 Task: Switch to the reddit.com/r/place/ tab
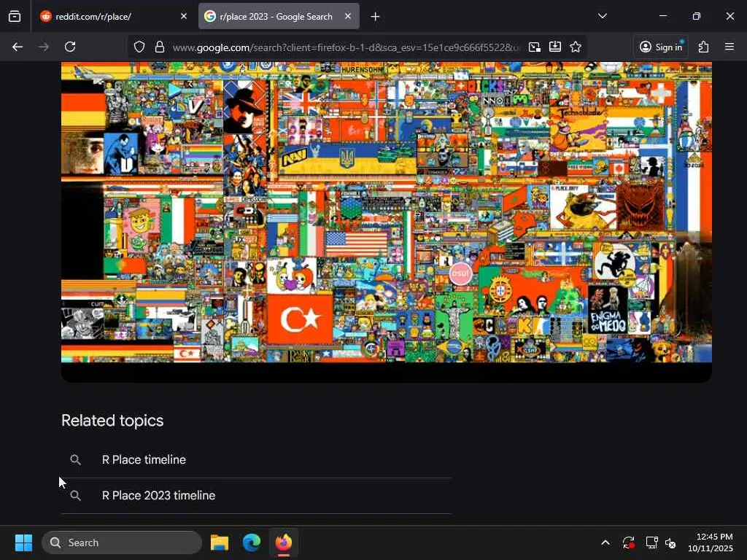(x=113, y=16)
